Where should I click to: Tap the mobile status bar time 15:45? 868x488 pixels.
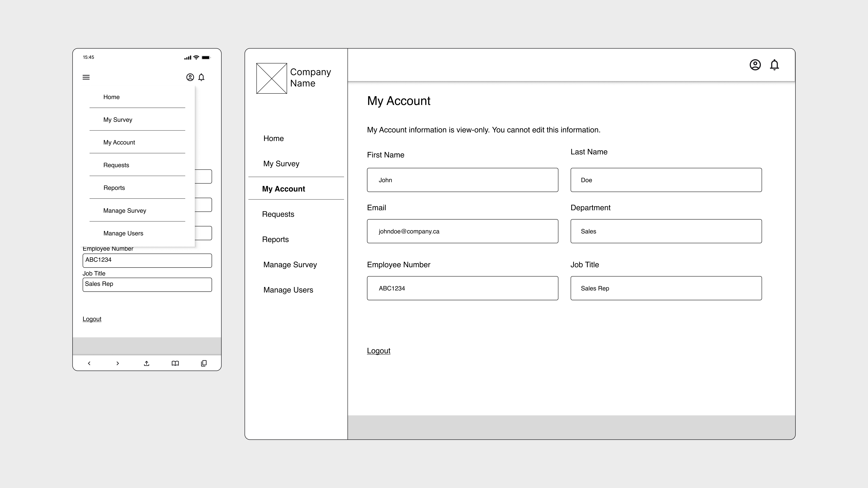(x=89, y=57)
